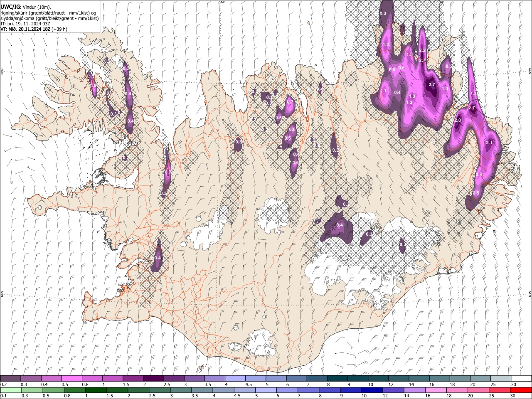
Task: Select the light purple 14 swatch in lower legend
Action: point(415,390)
